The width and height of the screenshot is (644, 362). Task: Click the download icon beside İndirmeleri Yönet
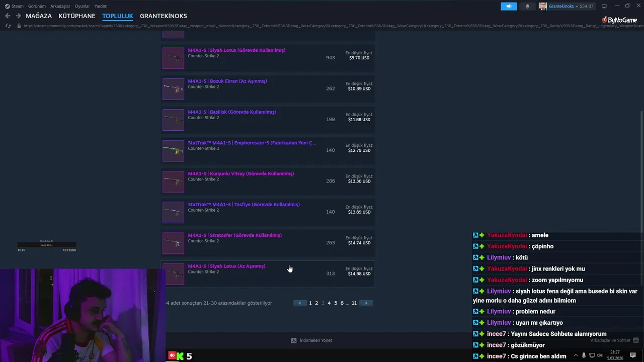(x=294, y=340)
